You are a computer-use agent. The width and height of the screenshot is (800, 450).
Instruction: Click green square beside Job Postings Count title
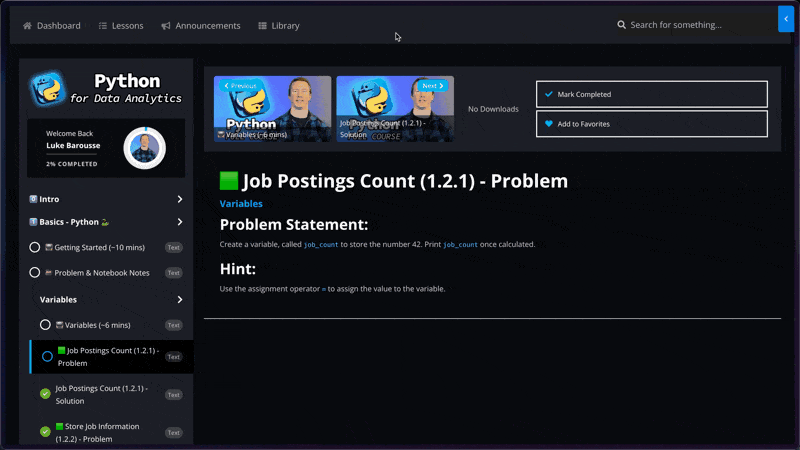pos(229,181)
